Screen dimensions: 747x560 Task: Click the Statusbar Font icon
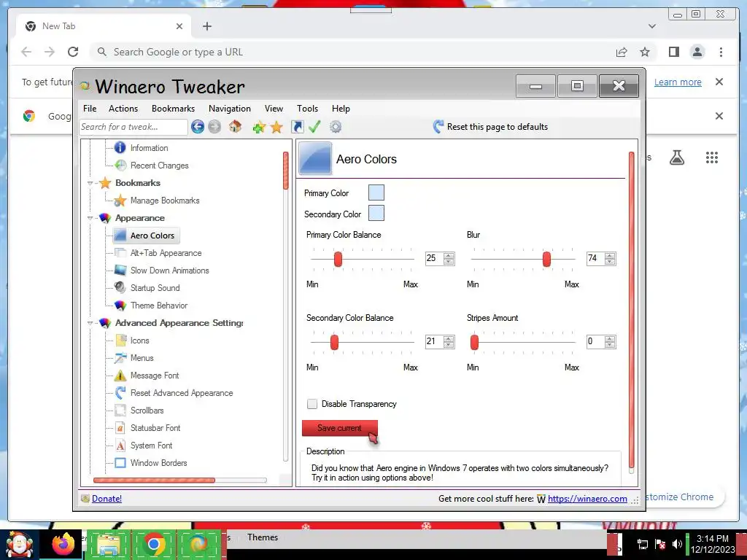(x=120, y=427)
